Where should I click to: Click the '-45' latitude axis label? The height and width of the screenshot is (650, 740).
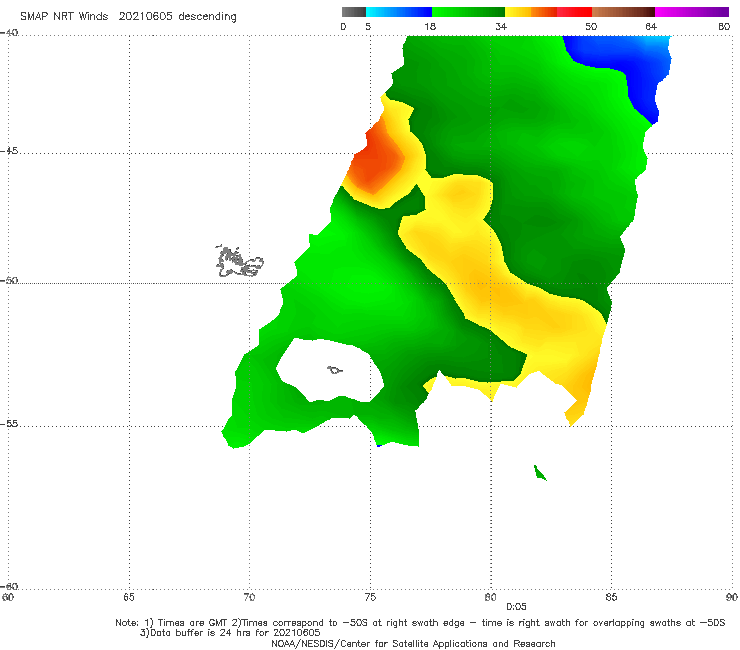(9, 151)
